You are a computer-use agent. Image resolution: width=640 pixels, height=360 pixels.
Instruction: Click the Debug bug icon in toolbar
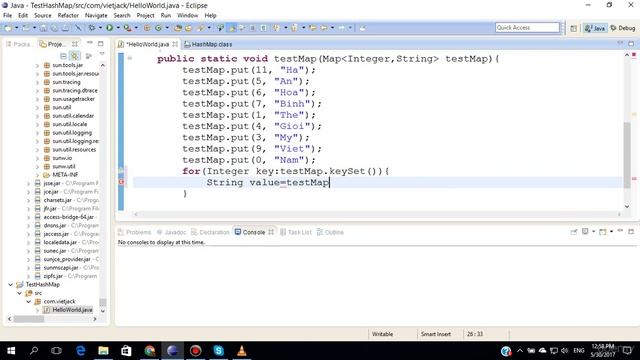coord(92,28)
